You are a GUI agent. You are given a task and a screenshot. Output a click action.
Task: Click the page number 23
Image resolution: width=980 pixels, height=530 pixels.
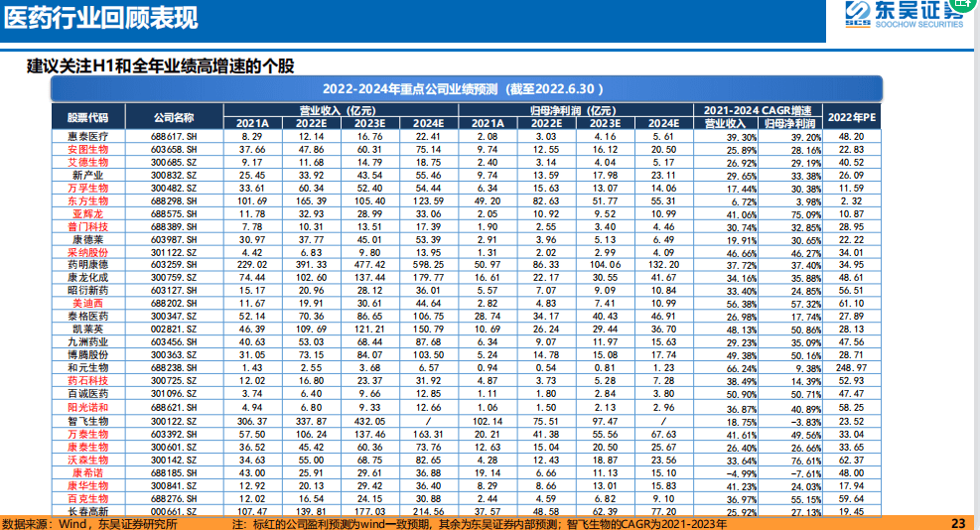(x=958, y=523)
